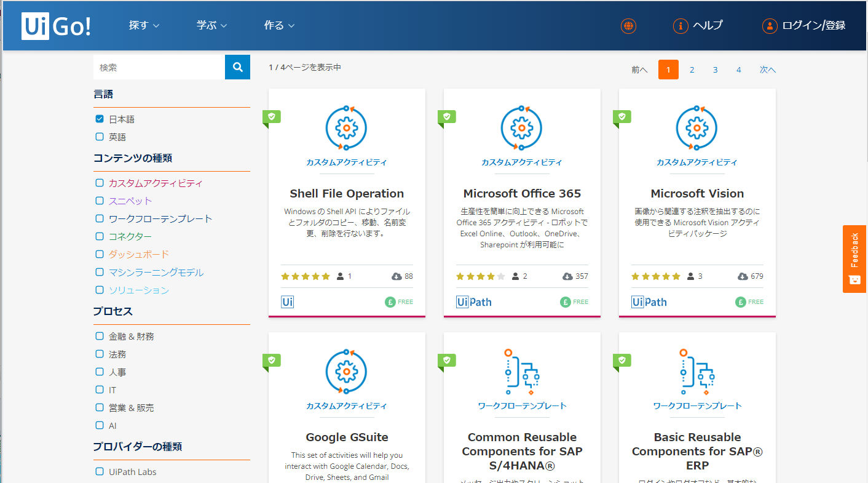The height and width of the screenshot is (483, 868).
Task: Check the UiPath Labs provider filter
Action: click(x=100, y=472)
